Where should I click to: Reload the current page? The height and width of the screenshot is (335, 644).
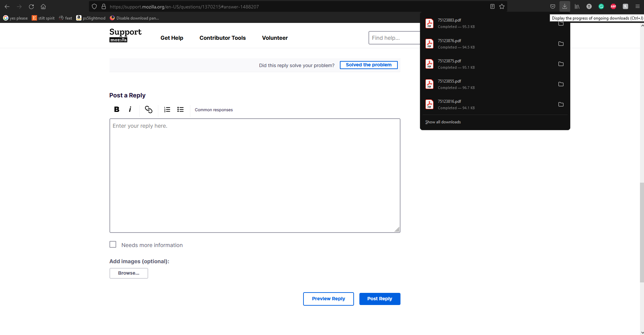coord(31,6)
